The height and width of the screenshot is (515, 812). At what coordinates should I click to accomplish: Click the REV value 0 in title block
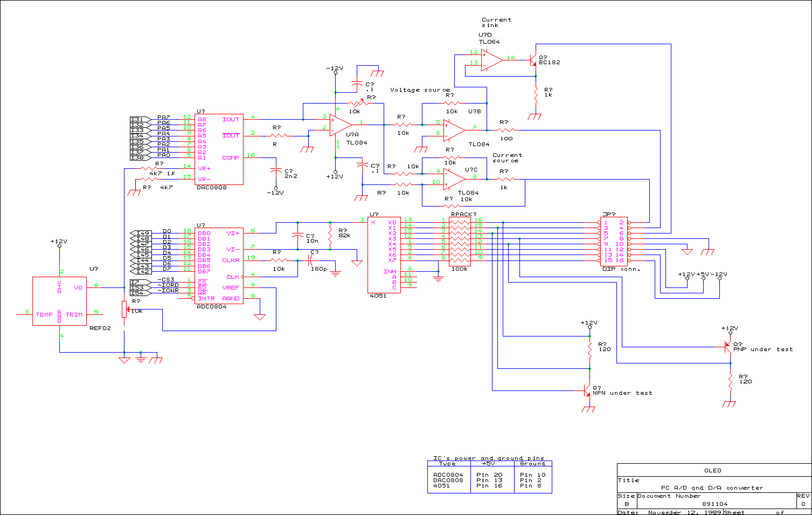click(803, 504)
